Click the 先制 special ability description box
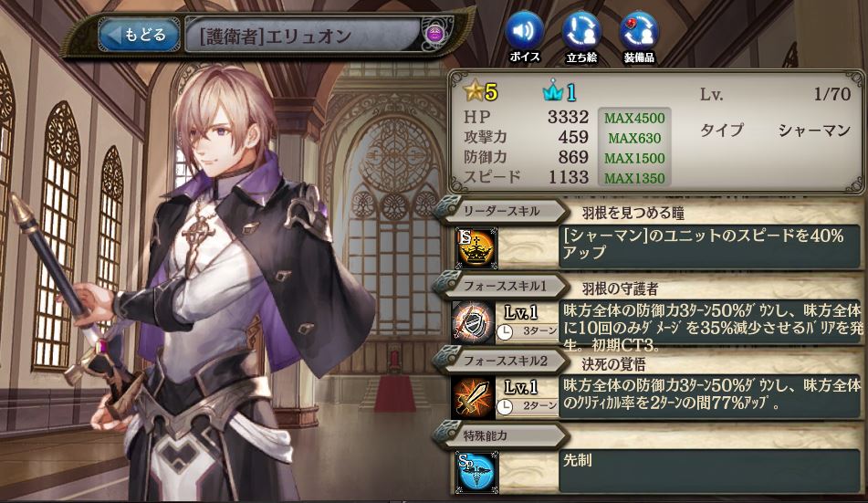Image resolution: width=868 pixels, height=503 pixels. pyautogui.click(x=710, y=471)
